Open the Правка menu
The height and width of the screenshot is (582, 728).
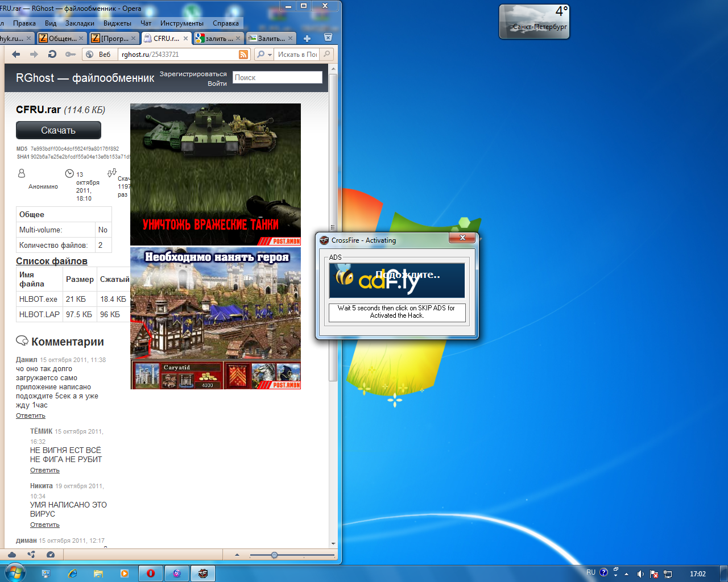pos(24,23)
